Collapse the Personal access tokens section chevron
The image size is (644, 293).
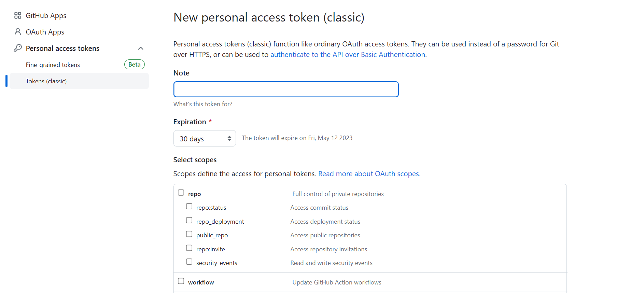(x=141, y=48)
